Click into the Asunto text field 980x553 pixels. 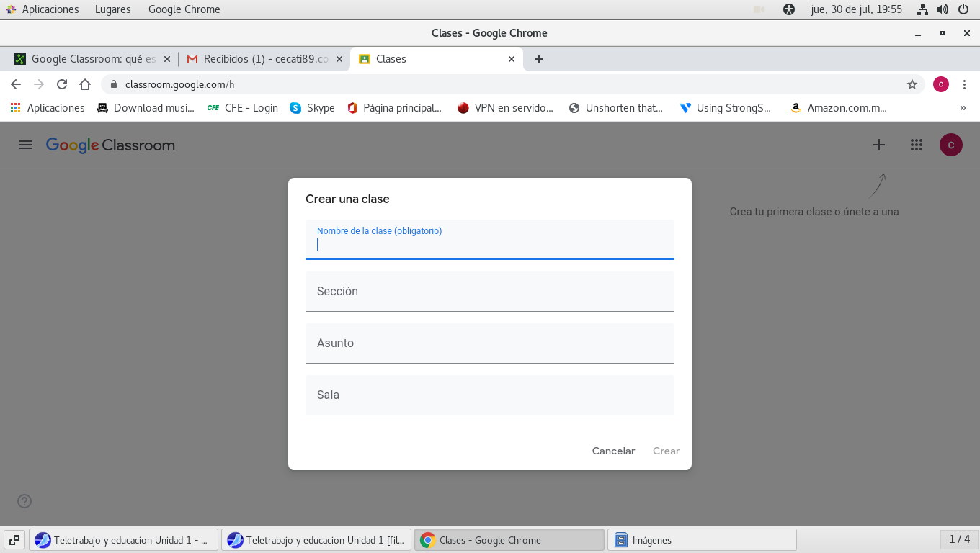pos(489,343)
